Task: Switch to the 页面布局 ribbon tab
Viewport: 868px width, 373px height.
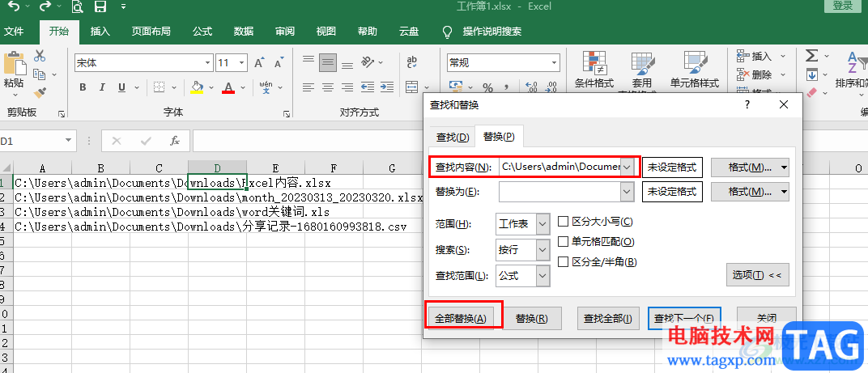Action: click(151, 32)
